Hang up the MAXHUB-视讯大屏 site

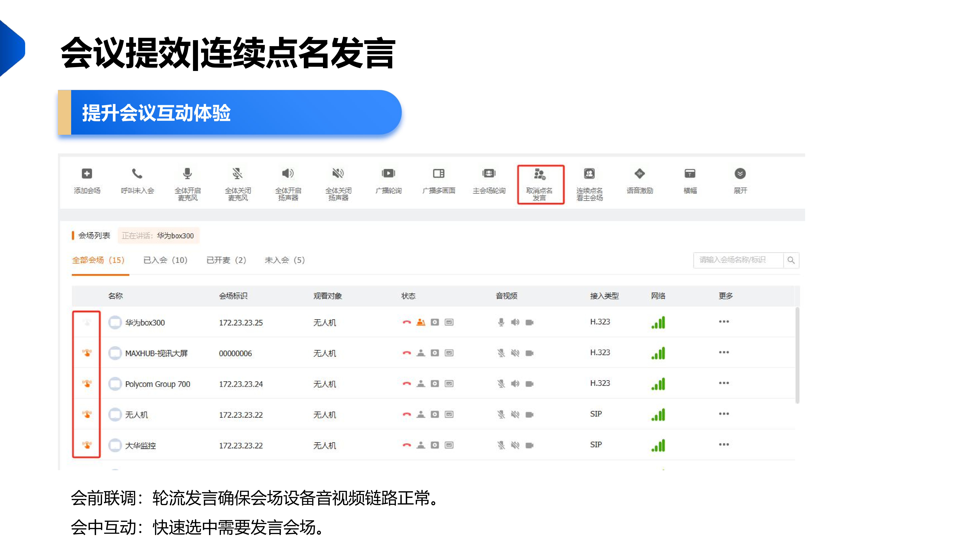pos(407,353)
